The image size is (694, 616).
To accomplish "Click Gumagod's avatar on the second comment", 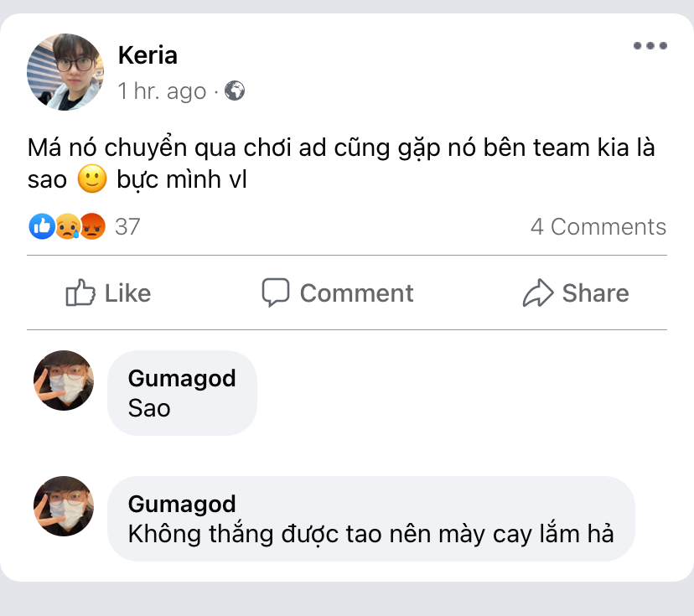I will 64,506.
